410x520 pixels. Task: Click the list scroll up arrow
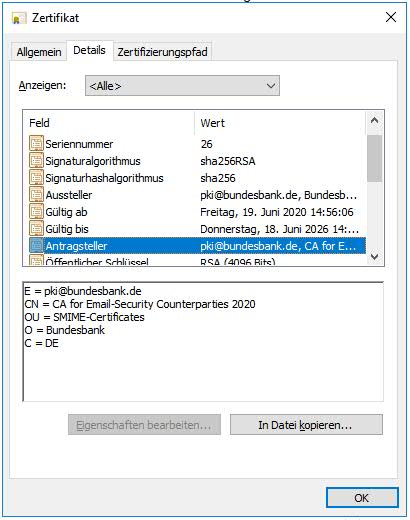[374, 120]
